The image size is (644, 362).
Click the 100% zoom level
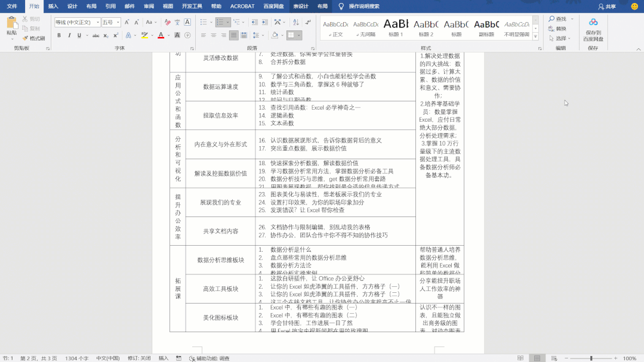coord(630,358)
